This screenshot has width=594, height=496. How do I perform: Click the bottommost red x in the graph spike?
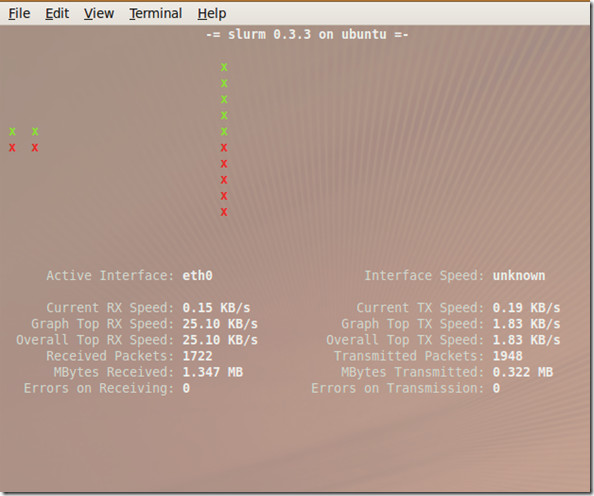[224, 212]
